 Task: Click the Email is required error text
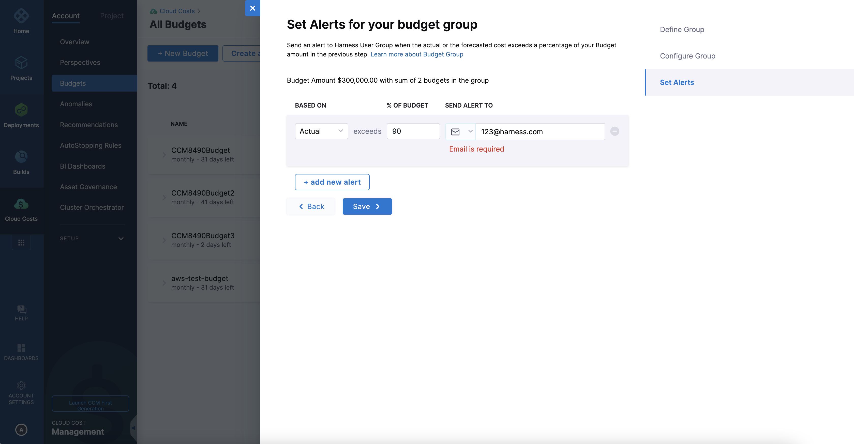(x=476, y=149)
